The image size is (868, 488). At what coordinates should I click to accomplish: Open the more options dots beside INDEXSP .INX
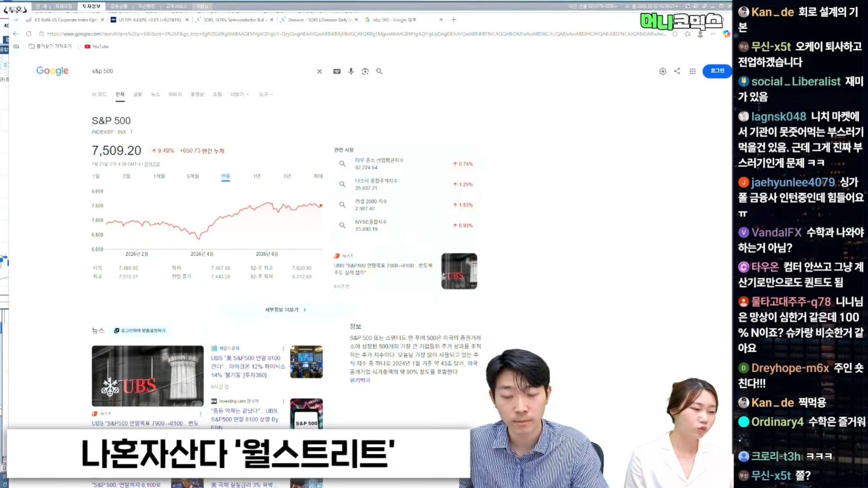pos(131,131)
